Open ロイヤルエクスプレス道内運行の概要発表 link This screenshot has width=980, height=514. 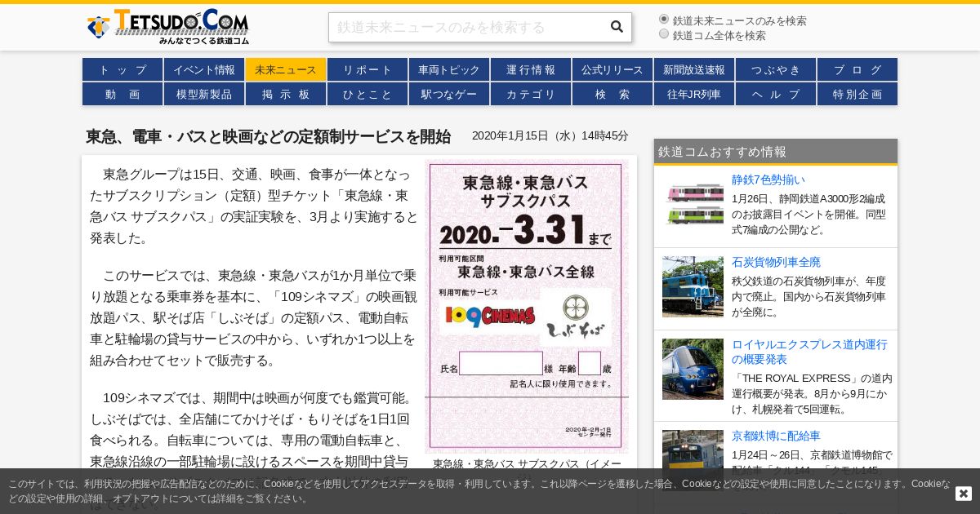tap(809, 352)
